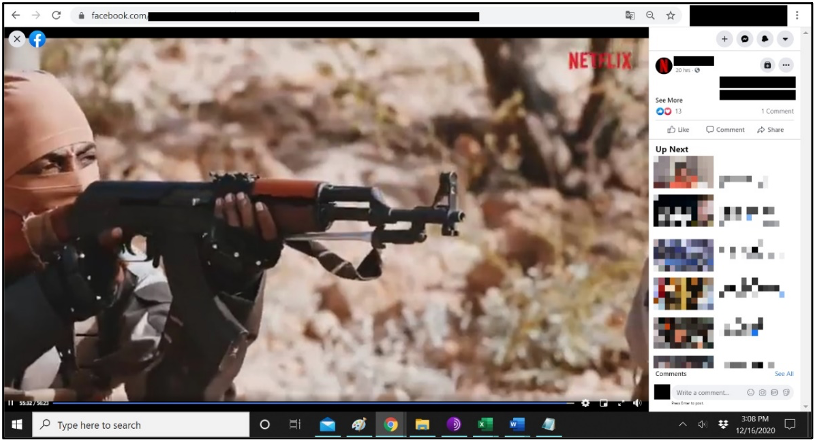Viewport: 814px width, 441px height.
Task: Open the post's three-dot options menu
Action: [x=786, y=65]
